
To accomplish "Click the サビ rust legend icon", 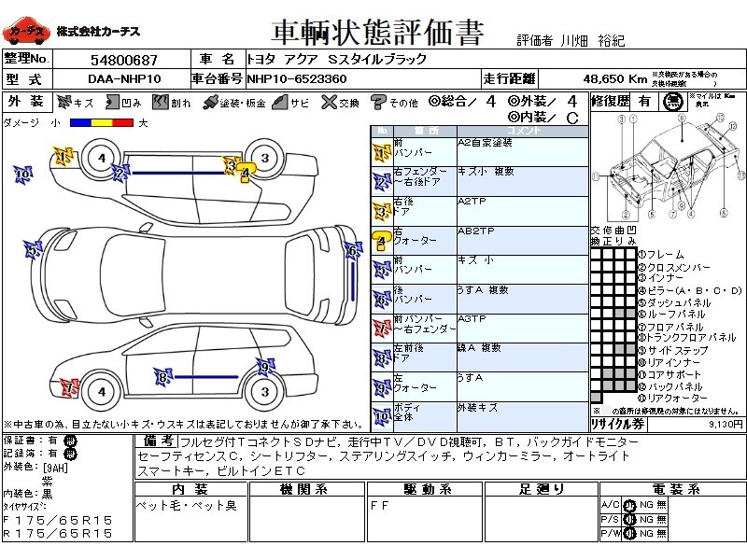I will (x=280, y=102).
